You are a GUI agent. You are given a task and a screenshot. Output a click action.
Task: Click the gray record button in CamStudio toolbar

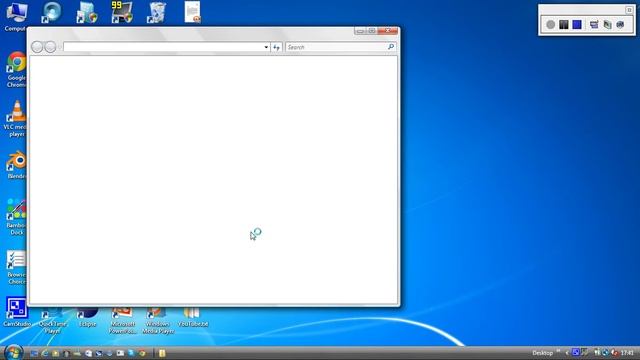pyautogui.click(x=551, y=24)
